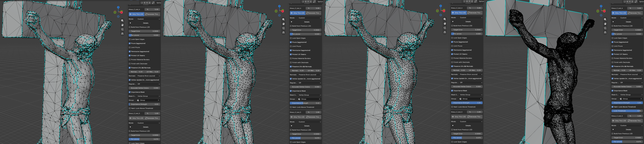Switch perspective grid icon in the rightmost viewport
Viewport: 644px width, 144px height.
point(605,32)
